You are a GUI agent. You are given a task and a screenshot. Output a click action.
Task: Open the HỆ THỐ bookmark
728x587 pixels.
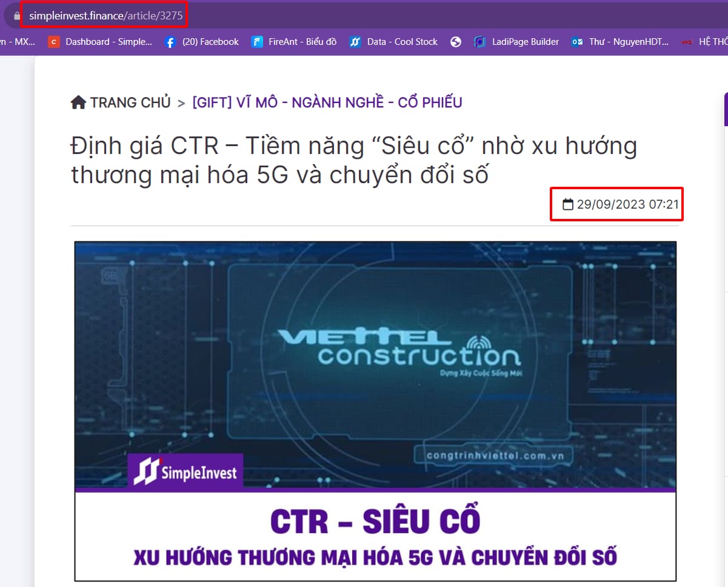pos(704,42)
